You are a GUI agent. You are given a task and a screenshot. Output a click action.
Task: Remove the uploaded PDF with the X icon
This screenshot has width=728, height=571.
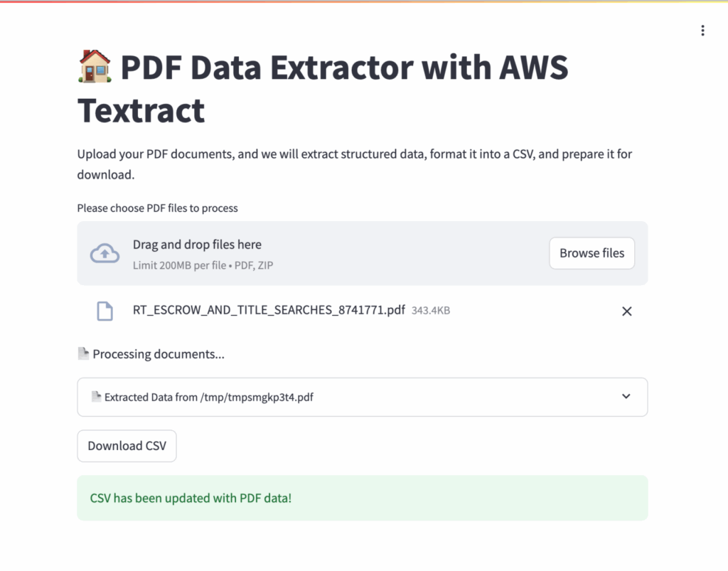[626, 311]
